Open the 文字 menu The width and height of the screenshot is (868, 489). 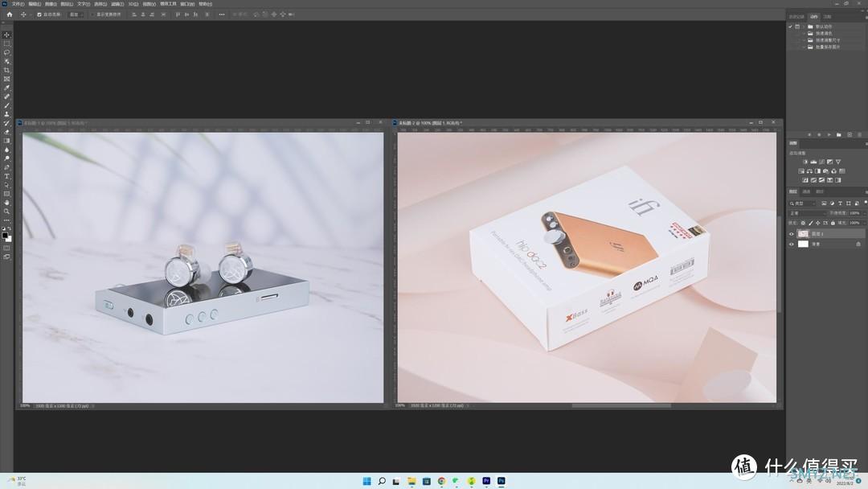tap(83, 4)
